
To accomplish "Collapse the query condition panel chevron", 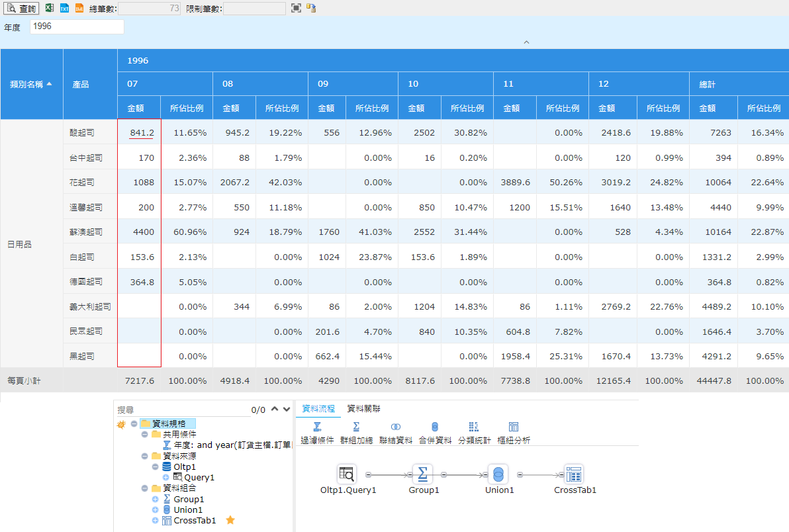I will click(x=526, y=42).
